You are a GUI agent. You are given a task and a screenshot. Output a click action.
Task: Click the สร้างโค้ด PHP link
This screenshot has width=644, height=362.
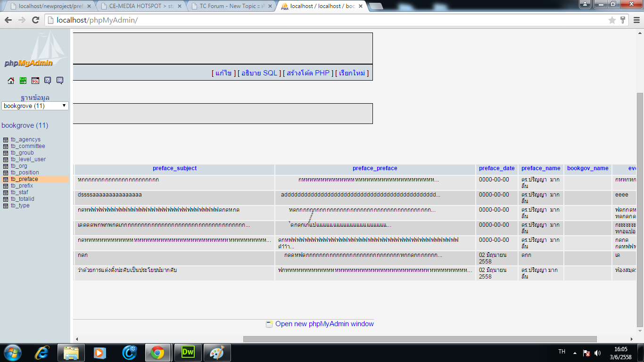pyautogui.click(x=308, y=73)
